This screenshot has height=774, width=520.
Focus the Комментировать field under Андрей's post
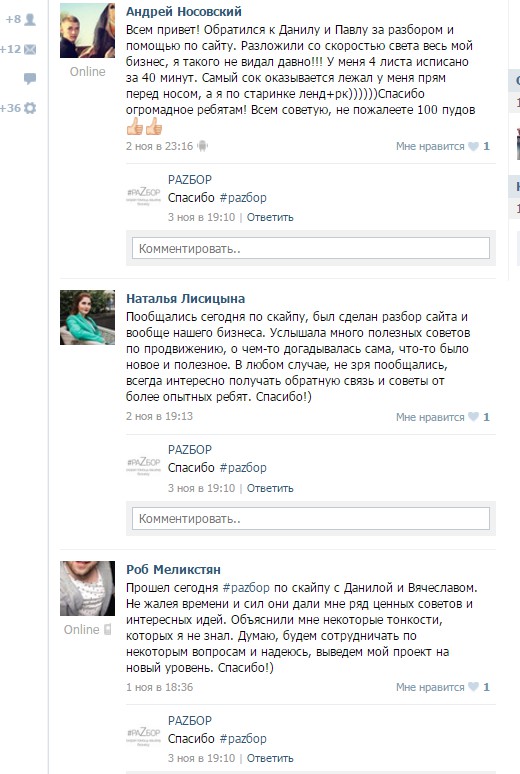click(311, 248)
